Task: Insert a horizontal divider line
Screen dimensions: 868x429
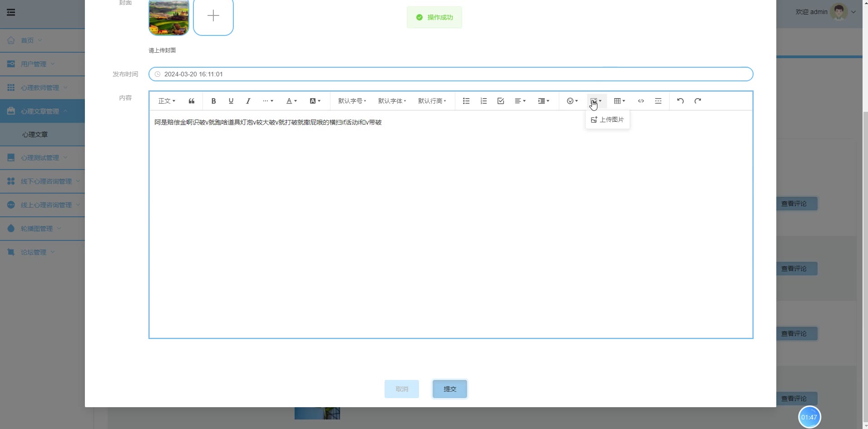Action: [658, 101]
